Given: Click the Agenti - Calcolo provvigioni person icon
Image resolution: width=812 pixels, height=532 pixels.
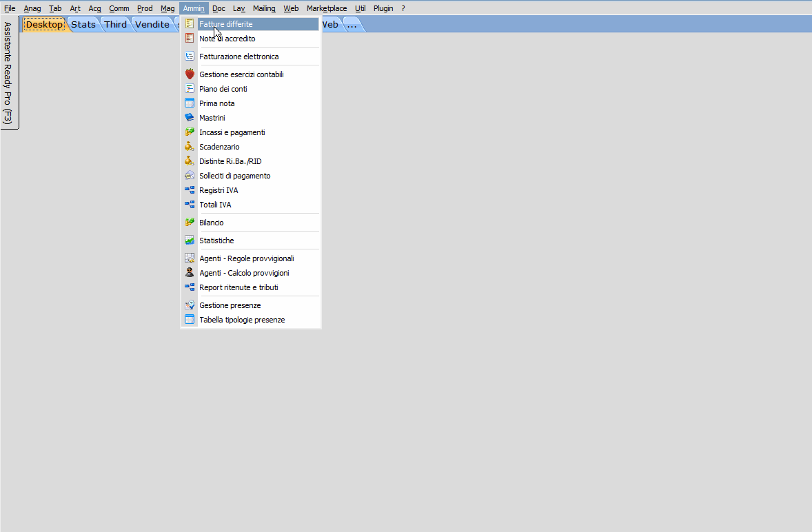Looking at the screenshot, I should coord(190,272).
